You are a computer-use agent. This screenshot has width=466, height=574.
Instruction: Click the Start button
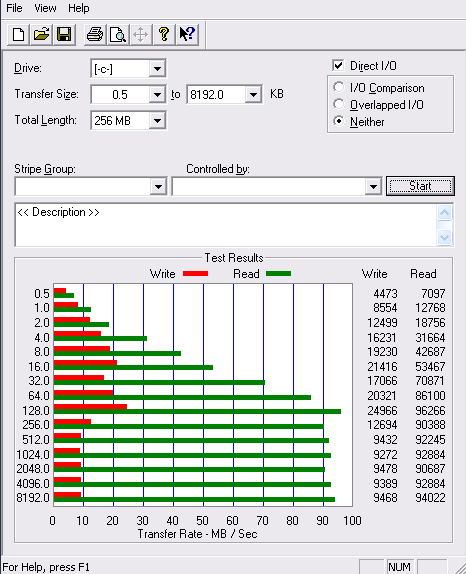point(420,186)
